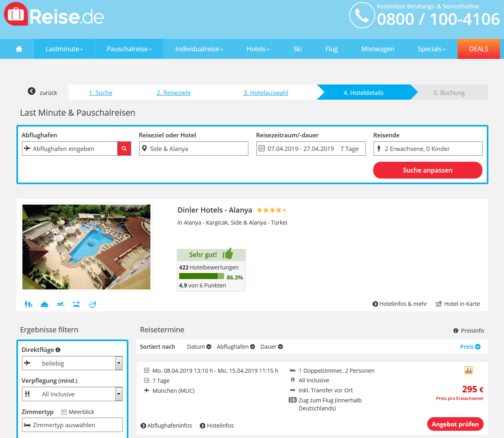504x438 pixels.
Task: Click the family-friendly amenity icon
Action: point(28,304)
